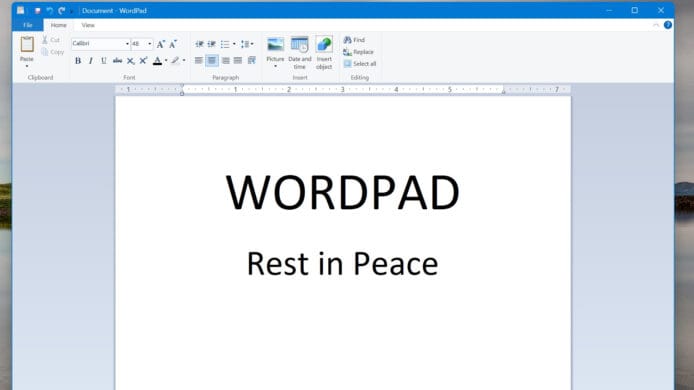The image size is (694, 390).
Task: Switch to the View tab
Action: pyautogui.click(x=88, y=25)
